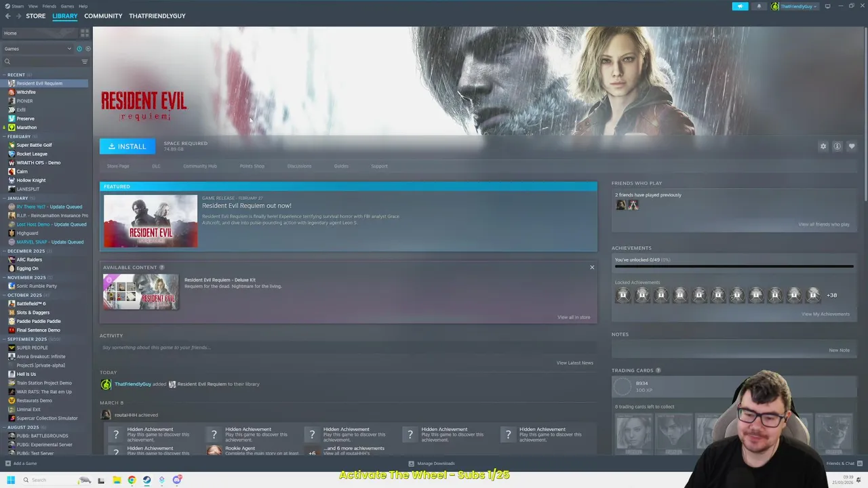This screenshot has height=488, width=868.
Task: Open the featured Resident Evil Requiem news thumbnail
Action: (x=151, y=221)
